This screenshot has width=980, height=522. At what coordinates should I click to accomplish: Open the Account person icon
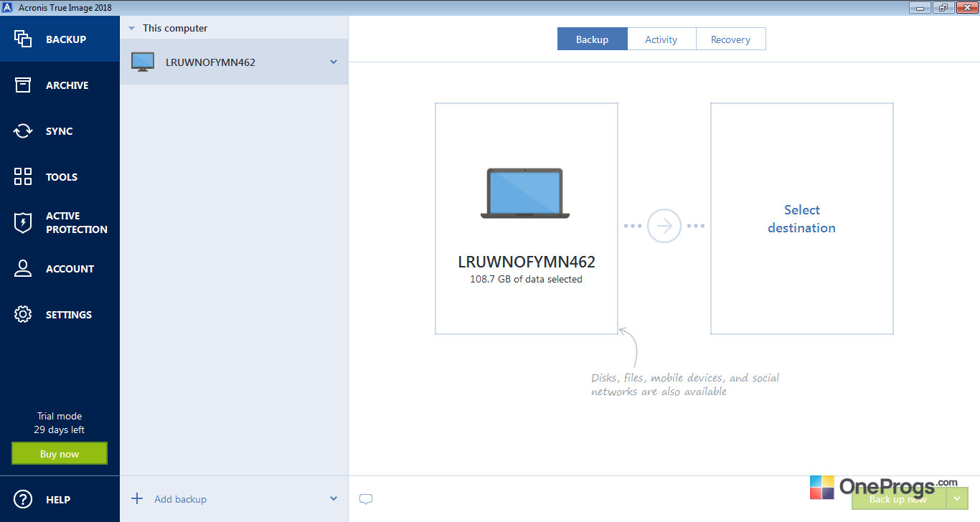point(23,268)
